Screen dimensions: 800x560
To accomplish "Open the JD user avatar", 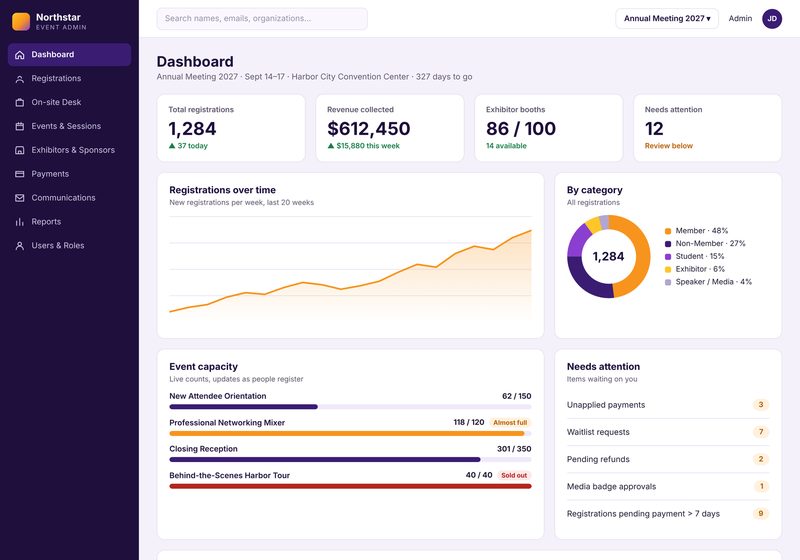I will pyautogui.click(x=772, y=19).
